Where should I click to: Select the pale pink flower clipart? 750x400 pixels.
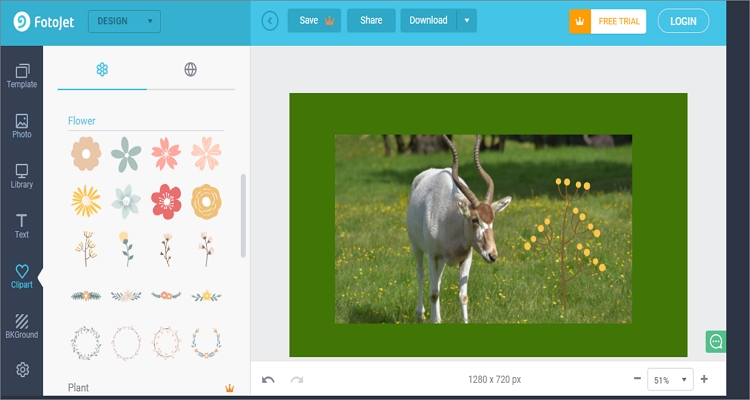pos(206,154)
